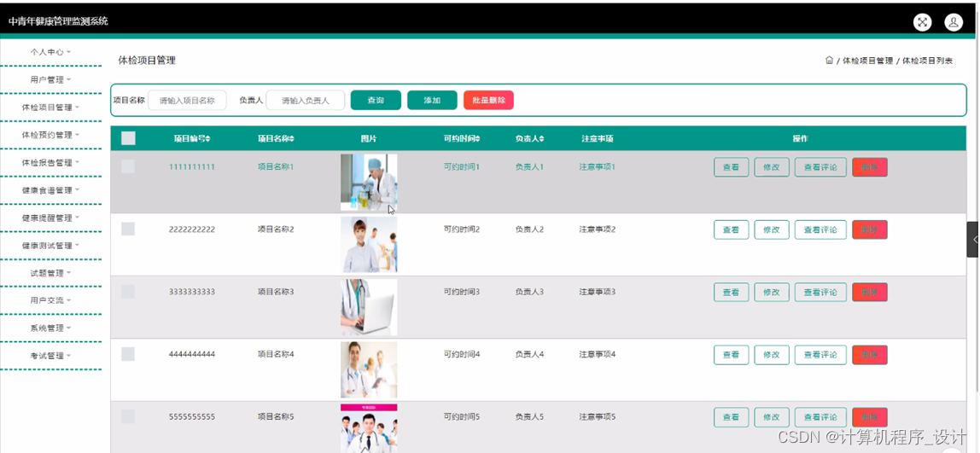Sort by 项目名称 column arrows
This screenshot has height=453, width=980.
click(291, 139)
